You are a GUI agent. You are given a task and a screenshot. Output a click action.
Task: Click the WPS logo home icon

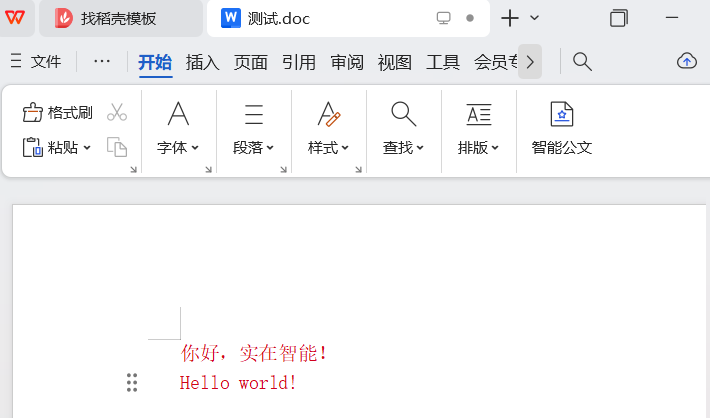pos(17,18)
